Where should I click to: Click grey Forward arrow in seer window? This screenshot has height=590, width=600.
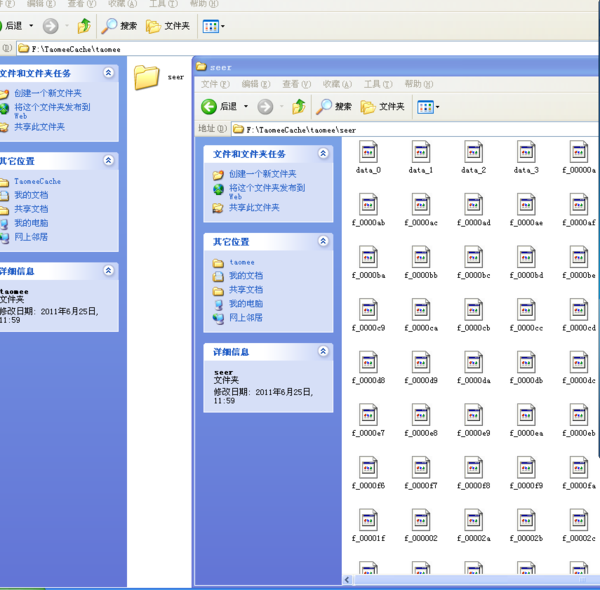(x=265, y=107)
